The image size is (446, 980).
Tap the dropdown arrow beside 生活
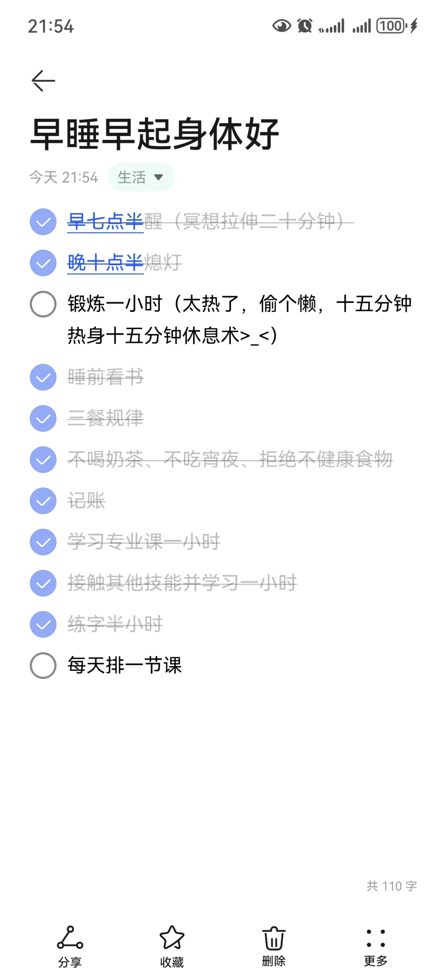(x=159, y=177)
